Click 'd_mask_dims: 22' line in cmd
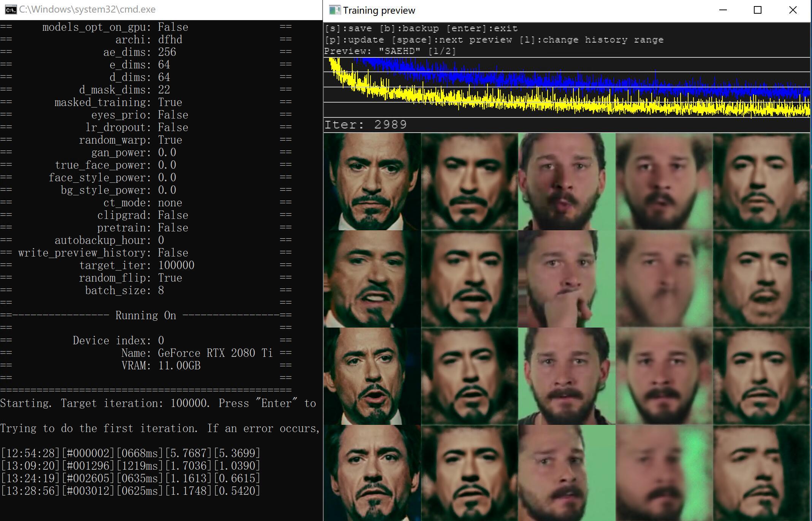The width and height of the screenshot is (812, 521). click(124, 90)
